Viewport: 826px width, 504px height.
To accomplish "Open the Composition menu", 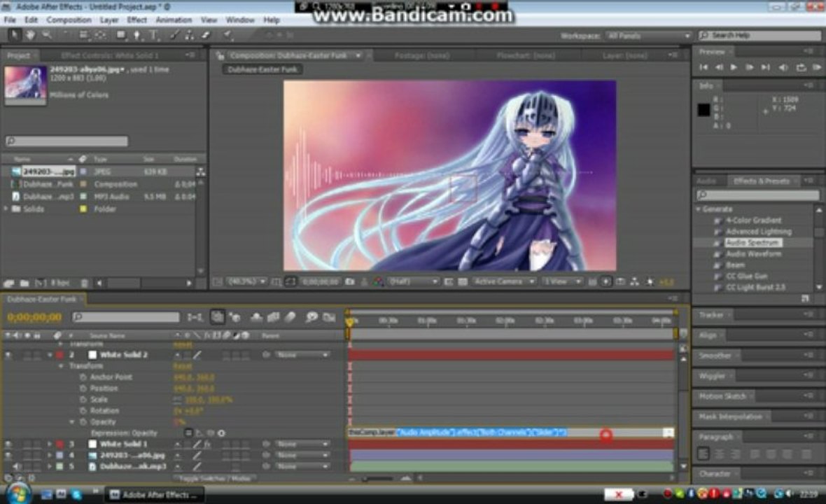I will (69, 20).
